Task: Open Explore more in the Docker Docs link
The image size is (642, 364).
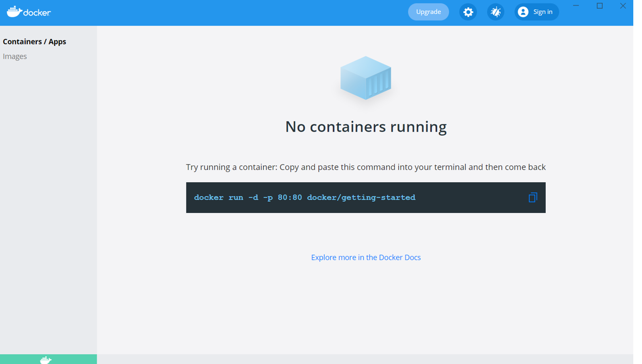Action: [x=366, y=258]
